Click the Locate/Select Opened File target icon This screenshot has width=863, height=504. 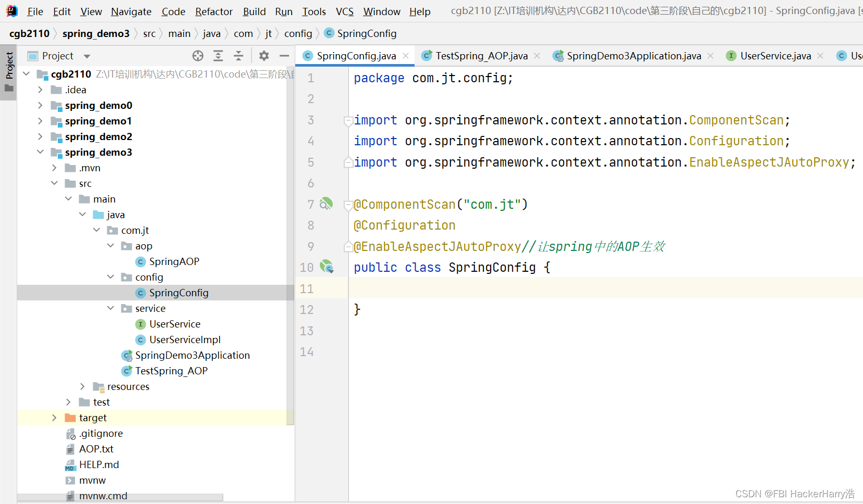coord(198,56)
